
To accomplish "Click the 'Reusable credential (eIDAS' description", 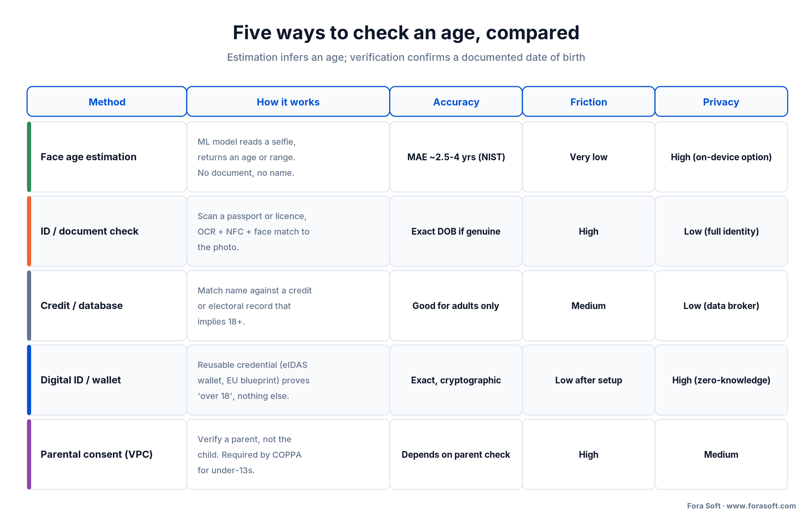I will (288, 380).
